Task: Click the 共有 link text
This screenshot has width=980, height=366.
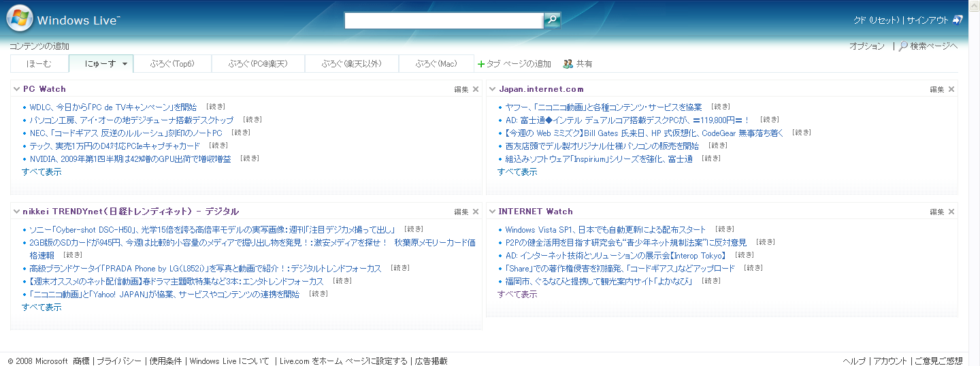Action: pyautogui.click(x=584, y=64)
